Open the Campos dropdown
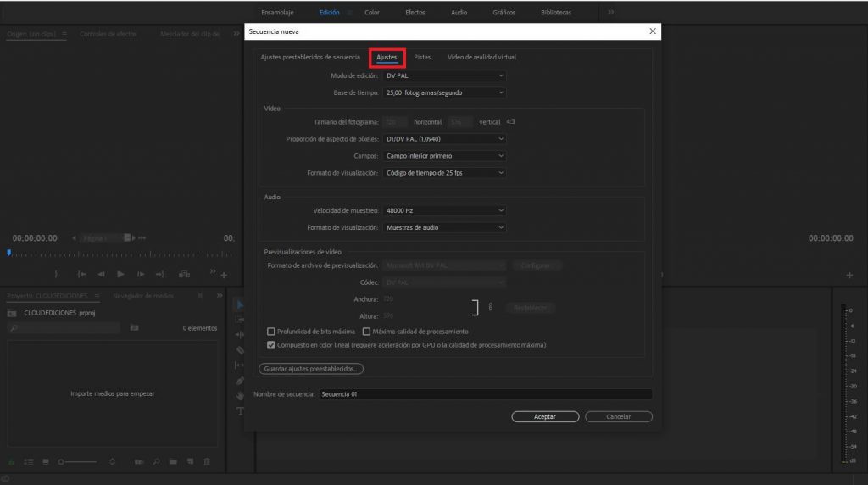This screenshot has width=868, height=485. 444,156
